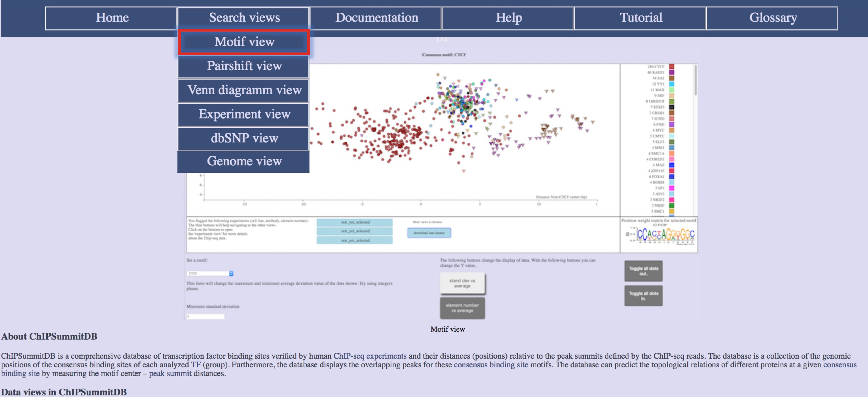Viewport: 868px width, 397px height.
Task: Click the RAD21 purple legend swatch
Action: point(671,72)
